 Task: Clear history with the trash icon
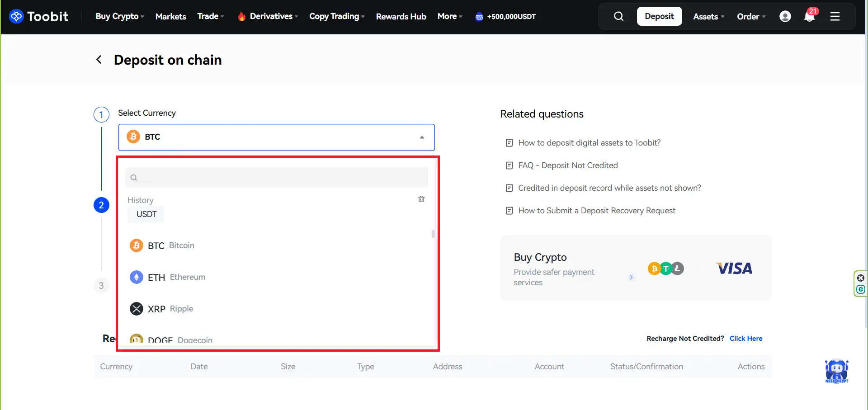point(421,199)
